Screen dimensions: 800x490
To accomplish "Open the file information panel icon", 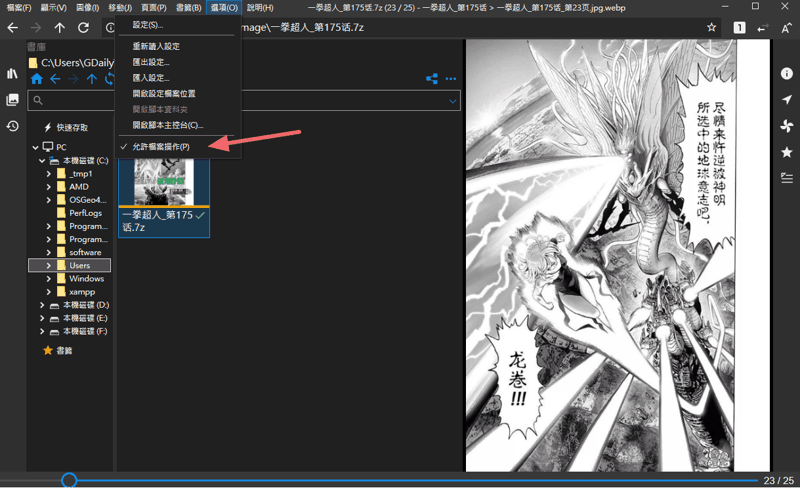I will point(786,74).
